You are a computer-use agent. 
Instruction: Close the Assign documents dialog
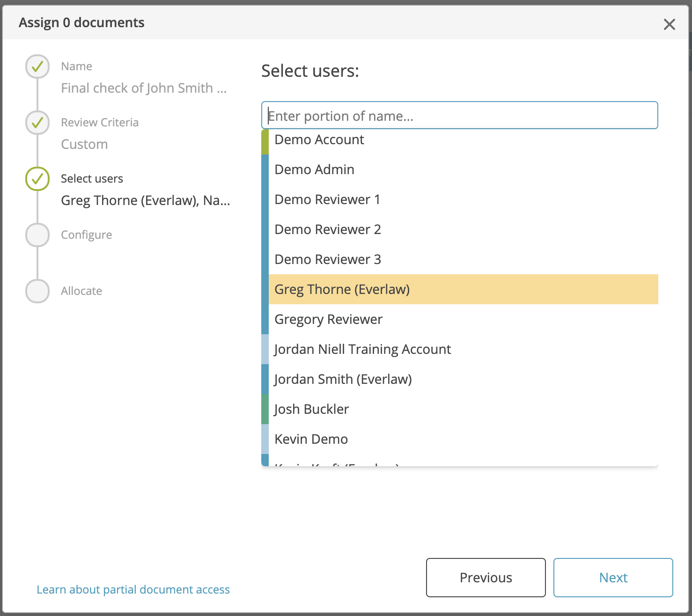click(x=669, y=24)
